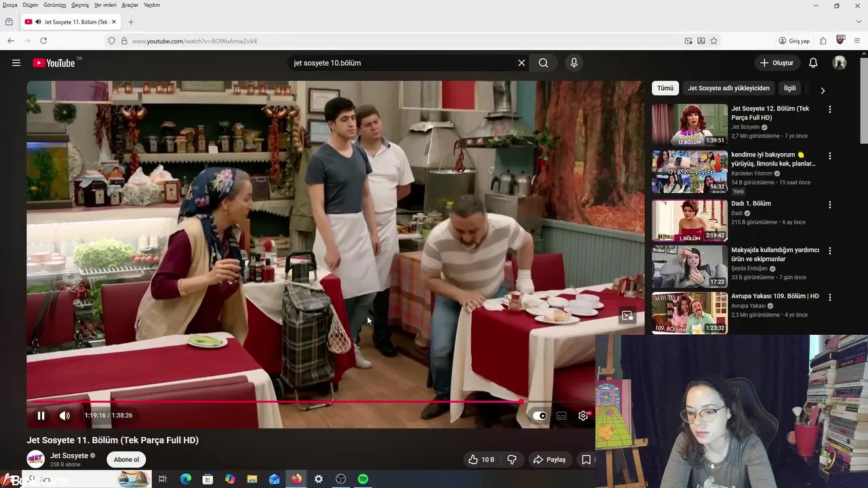Close the Jet Sosyete 11. Bölüm tab
The image size is (868, 488).
click(x=114, y=22)
